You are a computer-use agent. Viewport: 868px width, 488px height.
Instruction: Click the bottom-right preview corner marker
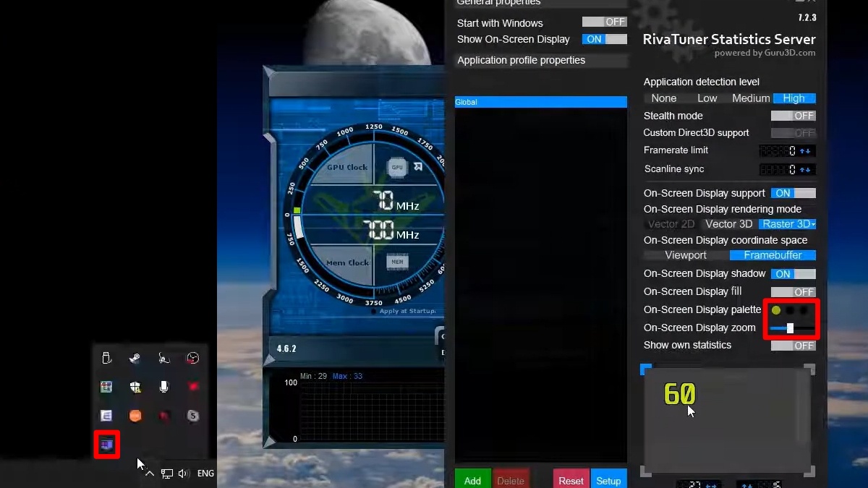(810, 471)
